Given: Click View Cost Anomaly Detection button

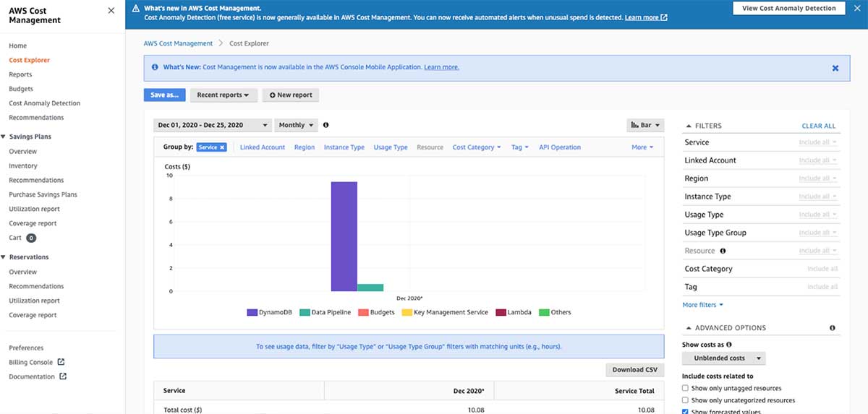Looking at the screenshot, I should pyautogui.click(x=789, y=9).
